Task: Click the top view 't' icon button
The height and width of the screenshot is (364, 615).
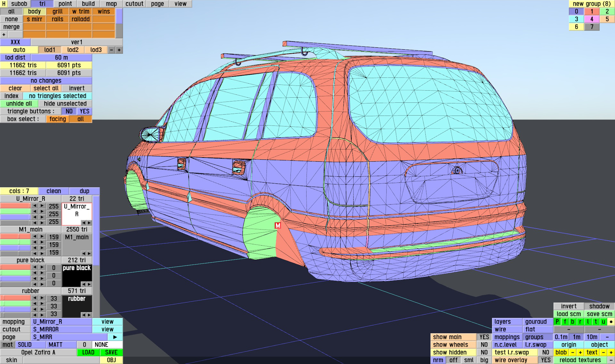Action: tap(595, 322)
